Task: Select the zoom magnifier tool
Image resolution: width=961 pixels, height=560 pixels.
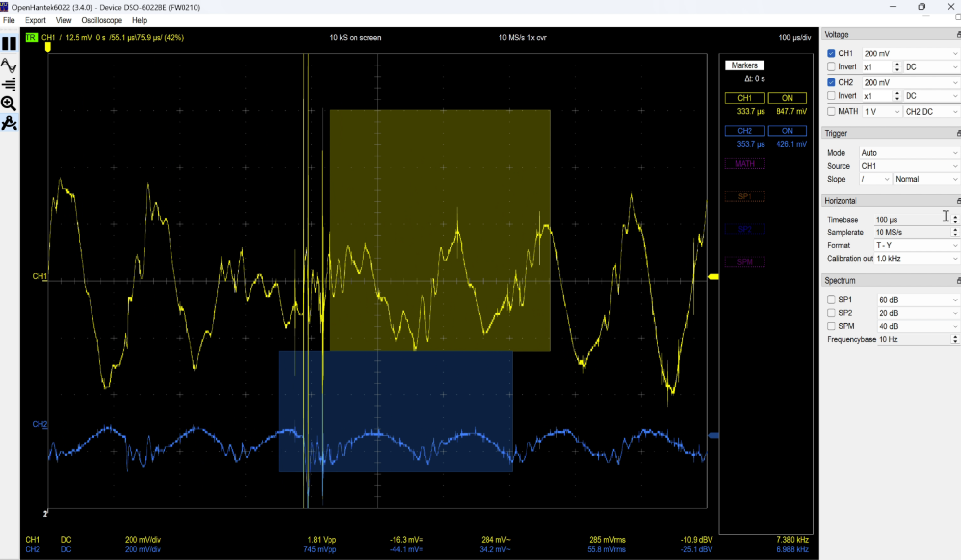Action: (x=9, y=103)
